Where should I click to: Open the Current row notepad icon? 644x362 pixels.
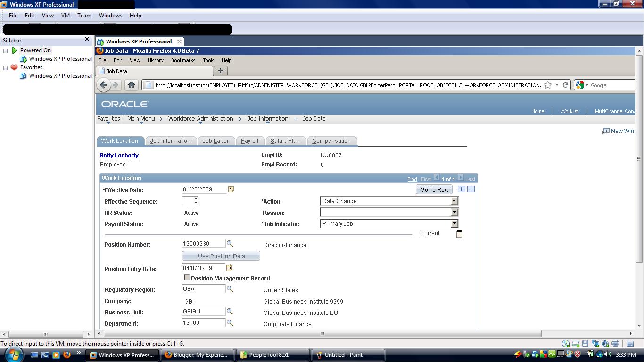click(x=459, y=233)
